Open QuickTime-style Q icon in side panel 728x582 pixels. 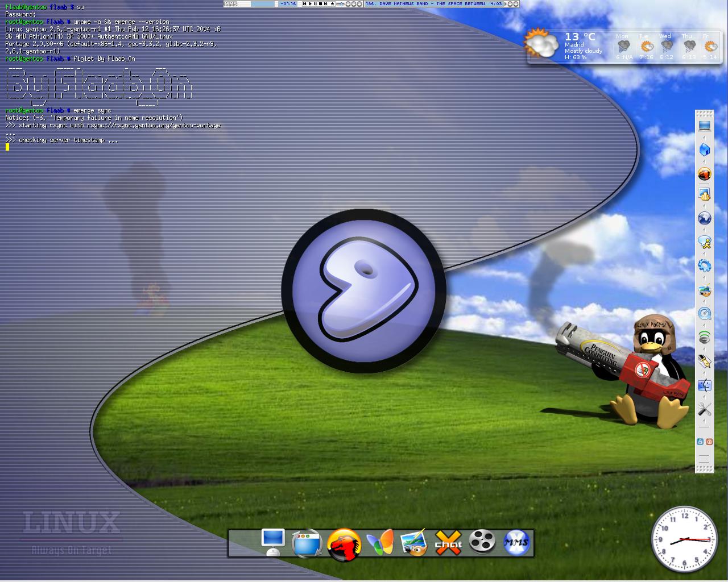tap(705, 314)
